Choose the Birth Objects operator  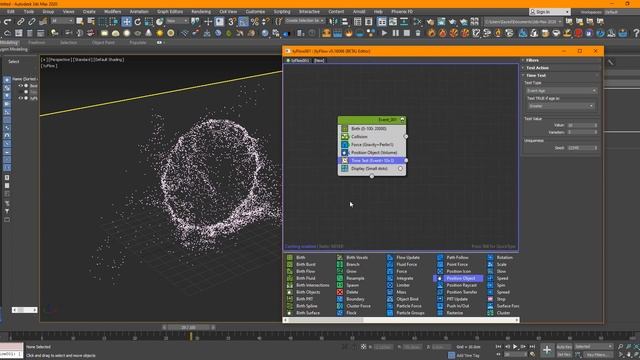[x=308, y=292]
